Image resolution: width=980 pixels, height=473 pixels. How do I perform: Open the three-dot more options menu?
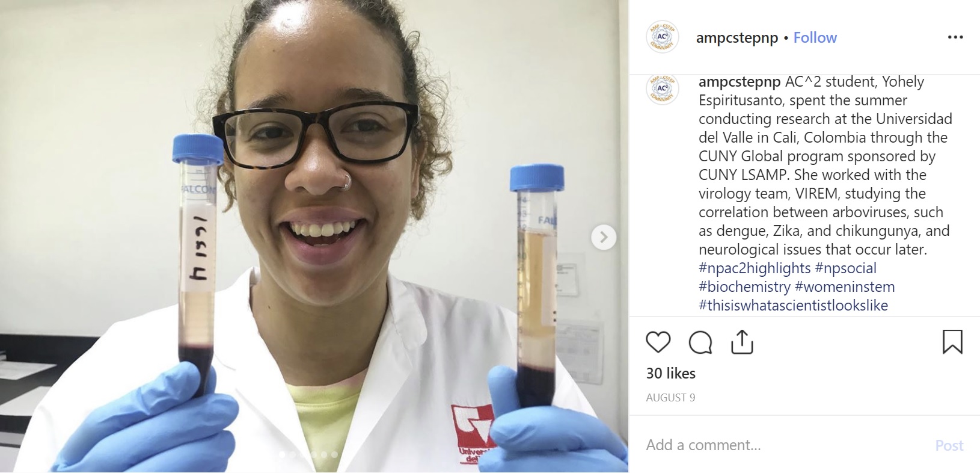pyautogui.click(x=955, y=37)
